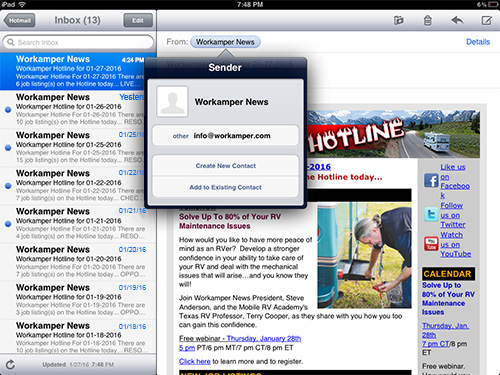Tap the Workamper News sender chip

[x=225, y=42]
